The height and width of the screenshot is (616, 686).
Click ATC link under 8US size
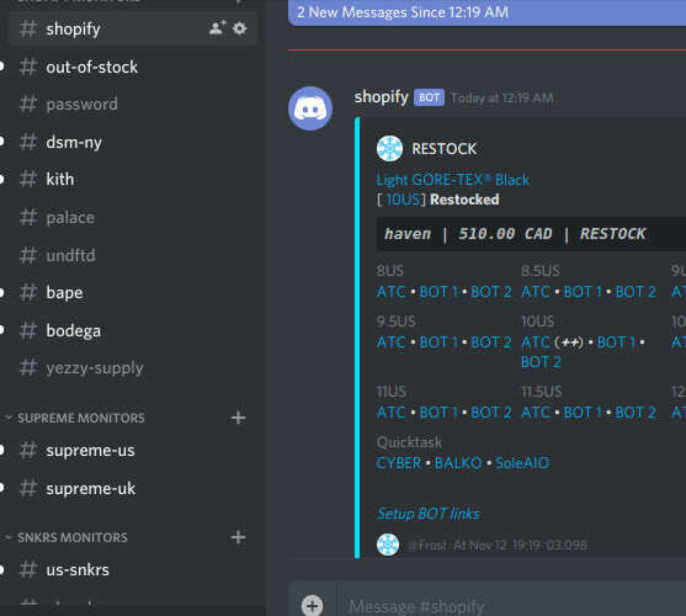[391, 292]
